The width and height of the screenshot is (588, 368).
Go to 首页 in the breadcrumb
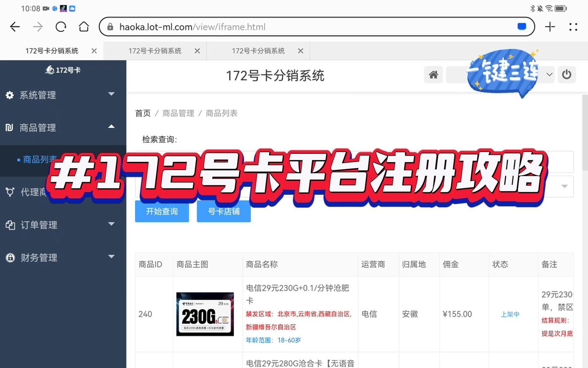point(143,113)
